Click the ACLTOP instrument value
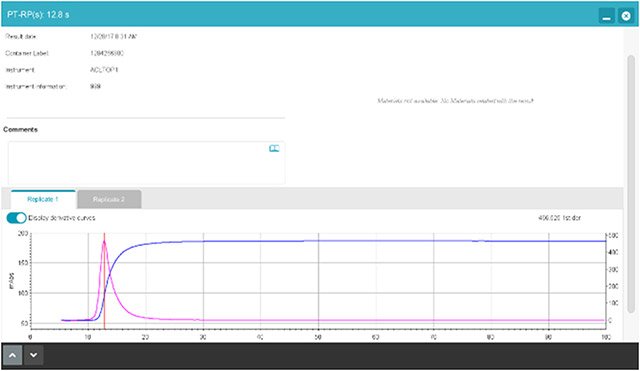The height and width of the screenshot is (371, 640). pyautogui.click(x=104, y=70)
